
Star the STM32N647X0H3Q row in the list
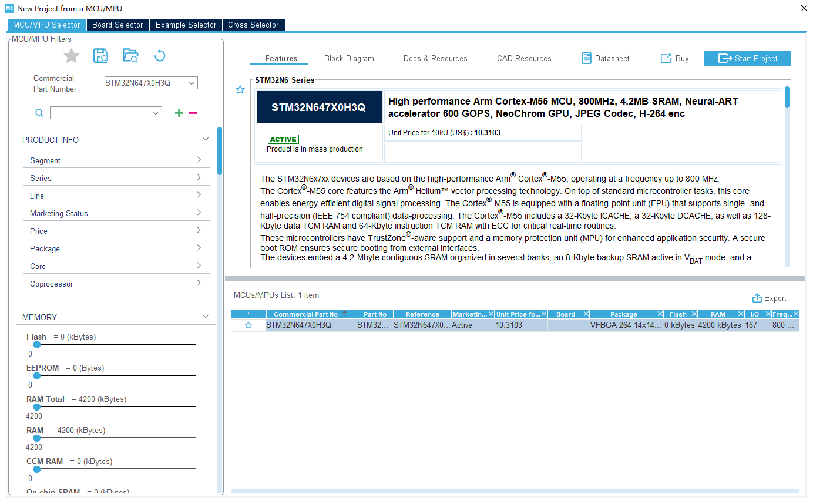pos(248,325)
